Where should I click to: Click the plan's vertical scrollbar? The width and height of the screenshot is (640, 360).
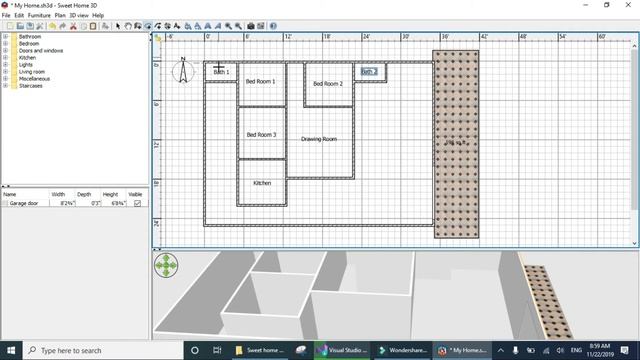click(634, 144)
